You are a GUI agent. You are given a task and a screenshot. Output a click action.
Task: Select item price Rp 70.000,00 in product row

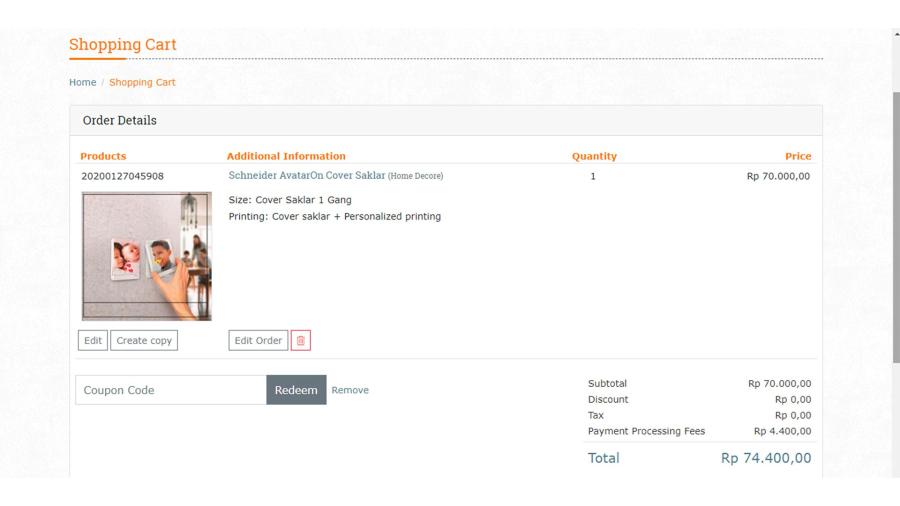(778, 176)
